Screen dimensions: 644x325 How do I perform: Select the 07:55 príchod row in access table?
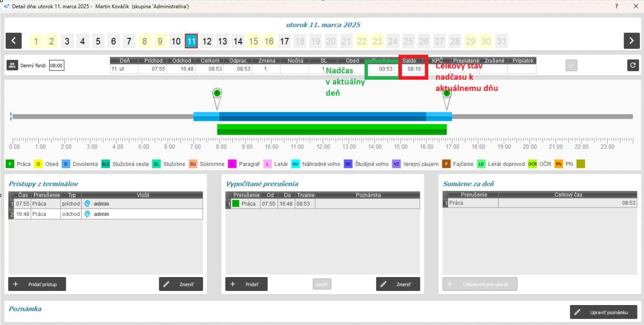click(x=105, y=204)
